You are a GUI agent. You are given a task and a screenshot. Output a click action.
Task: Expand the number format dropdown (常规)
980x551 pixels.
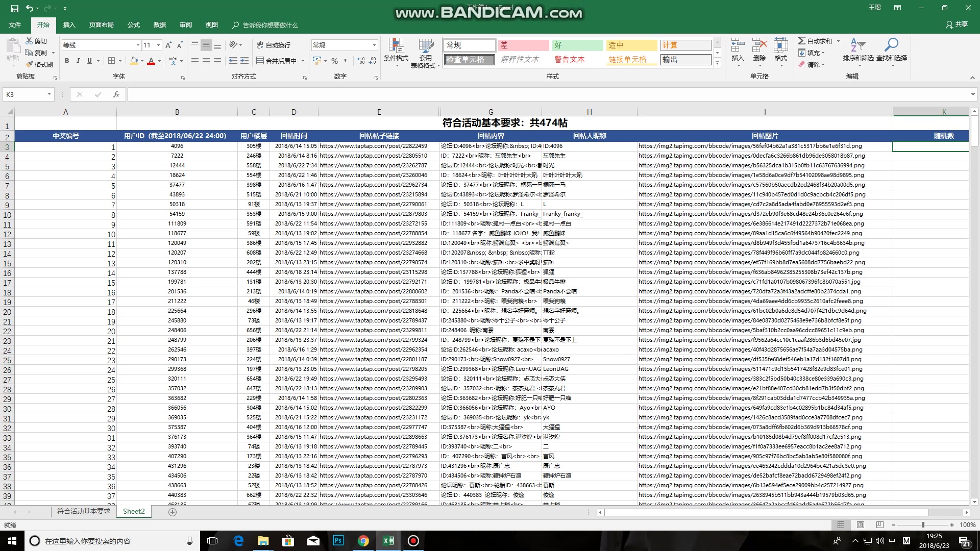pyautogui.click(x=374, y=45)
